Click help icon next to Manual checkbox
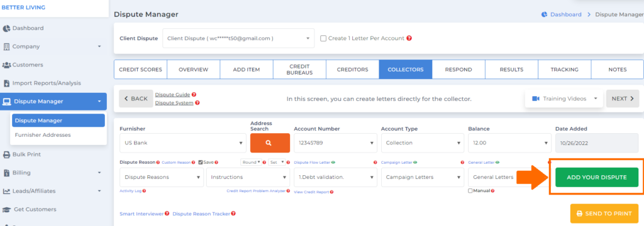644x226 pixels. pyautogui.click(x=492, y=191)
